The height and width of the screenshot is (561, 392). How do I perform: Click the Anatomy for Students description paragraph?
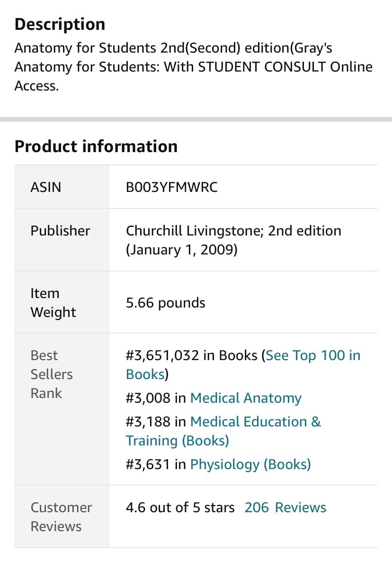click(193, 66)
